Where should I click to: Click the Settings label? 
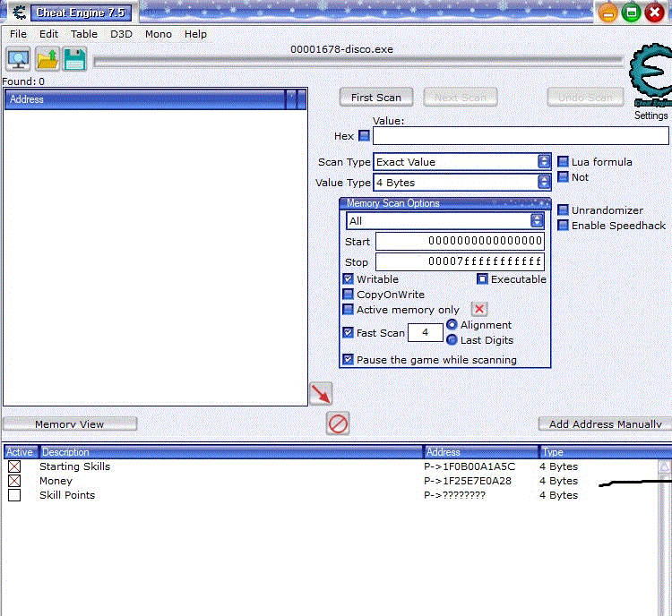tap(650, 115)
